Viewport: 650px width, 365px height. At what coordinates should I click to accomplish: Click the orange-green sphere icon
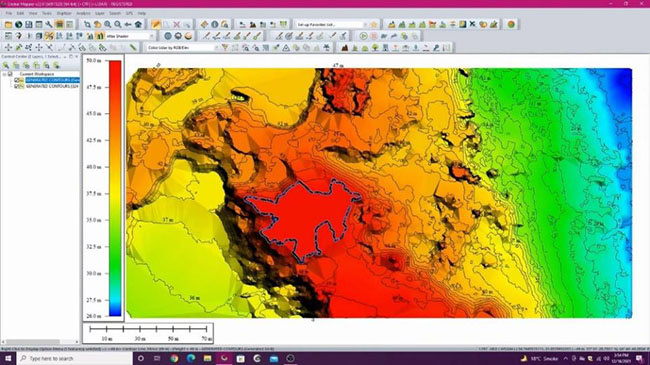(511, 24)
